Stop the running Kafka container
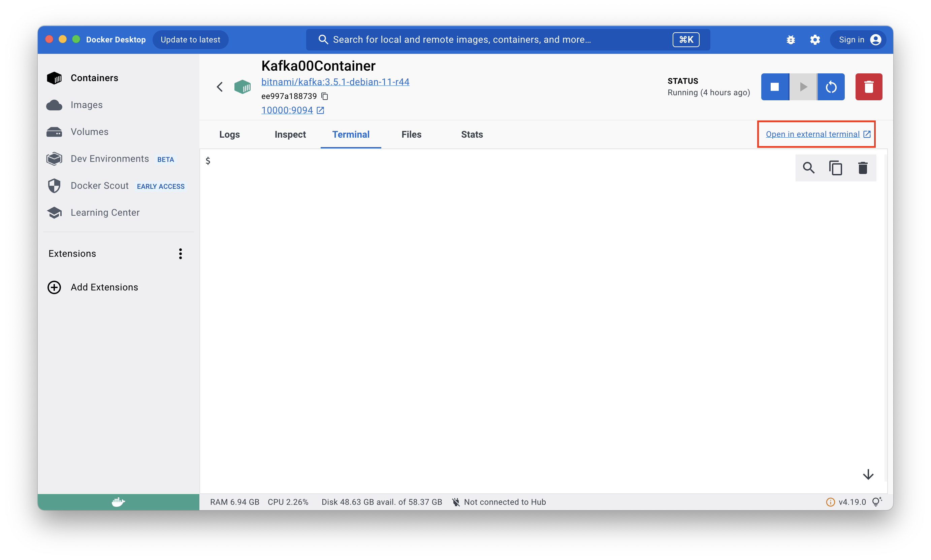Image resolution: width=931 pixels, height=560 pixels. click(775, 87)
